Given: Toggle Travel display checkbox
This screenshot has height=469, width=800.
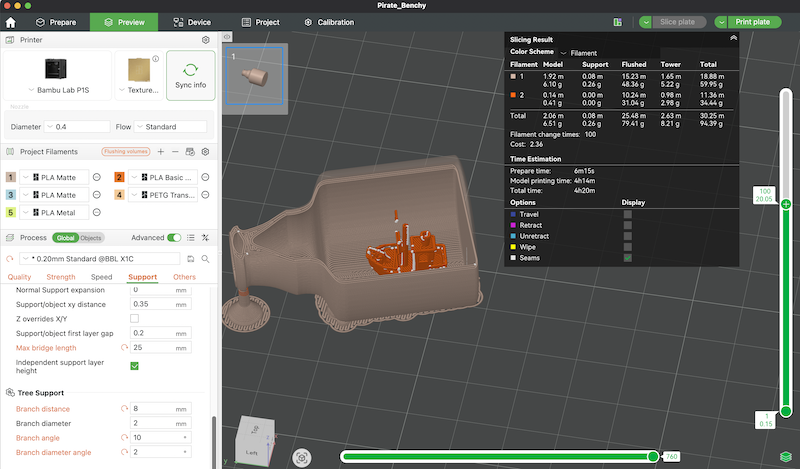Looking at the screenshot, I should (x=628, y=214).
